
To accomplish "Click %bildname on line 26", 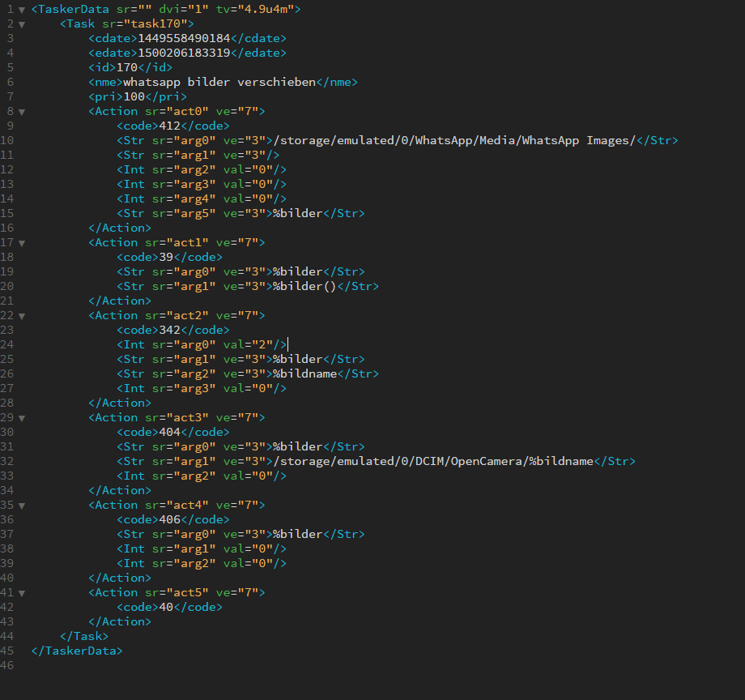I will pyautogui.click(x=305, y=373).
